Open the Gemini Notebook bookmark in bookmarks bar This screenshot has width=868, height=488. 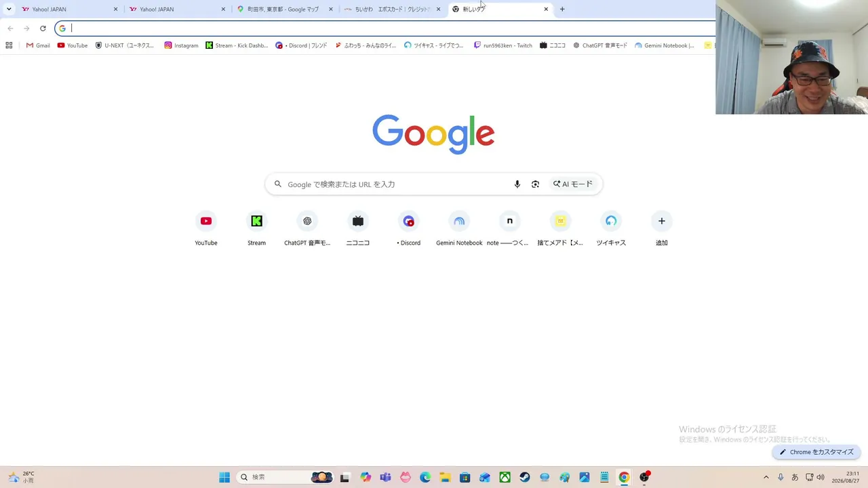(x=665, y=45)
